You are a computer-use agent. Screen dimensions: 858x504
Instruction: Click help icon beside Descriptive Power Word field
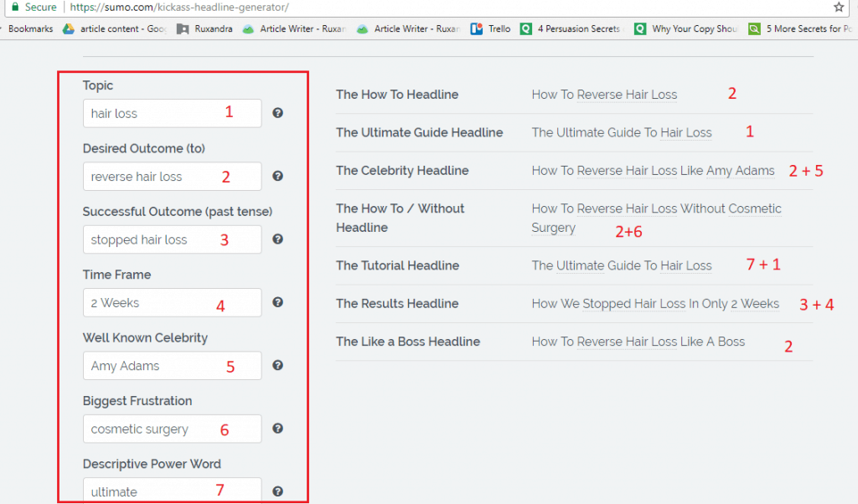tap(277, 491)
